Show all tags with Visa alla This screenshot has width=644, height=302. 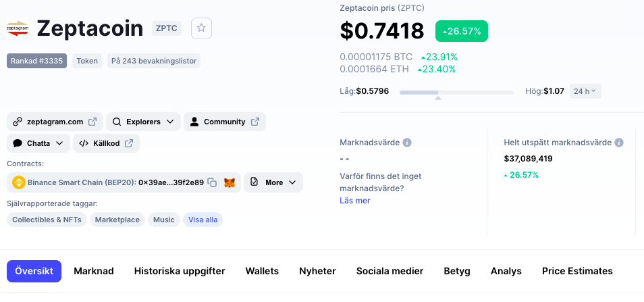203,220
